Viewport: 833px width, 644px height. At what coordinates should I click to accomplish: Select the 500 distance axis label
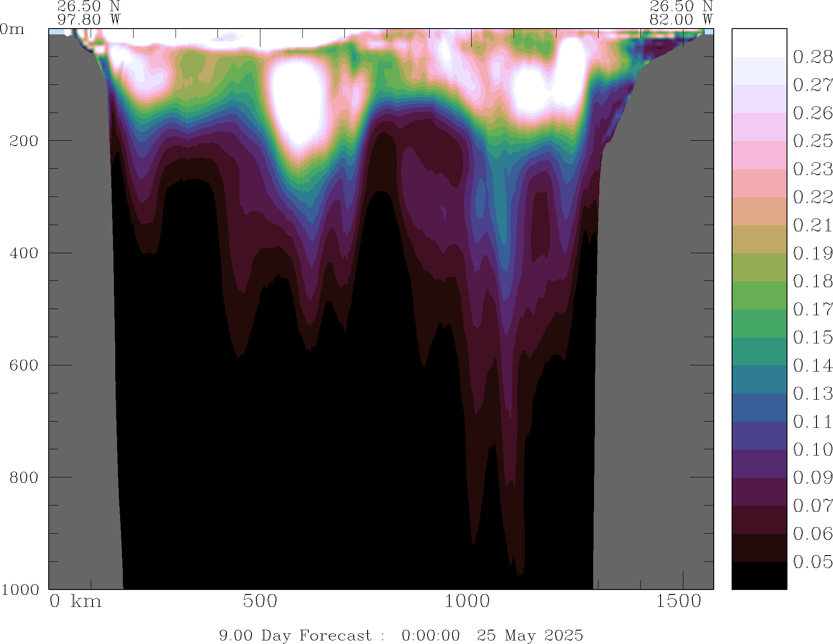click(260, 601)
